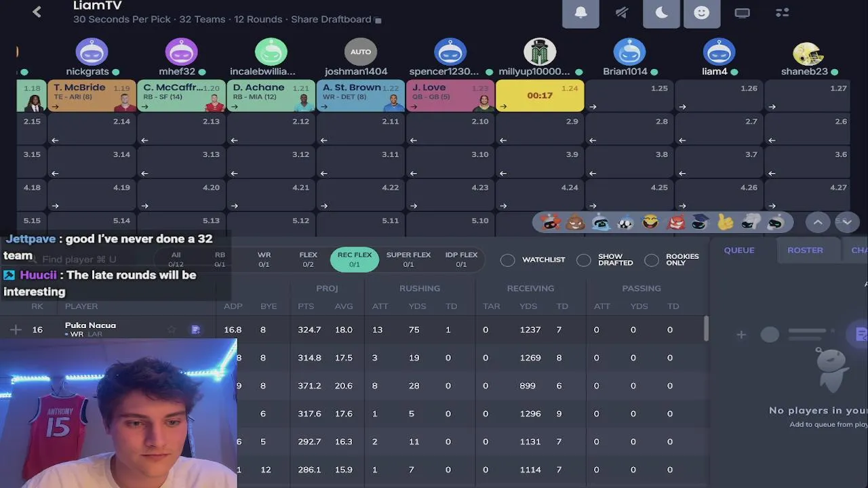The width and height of the screenshot is (868, 488).
Task: Enable Rookies Only option
Action: 651,260
